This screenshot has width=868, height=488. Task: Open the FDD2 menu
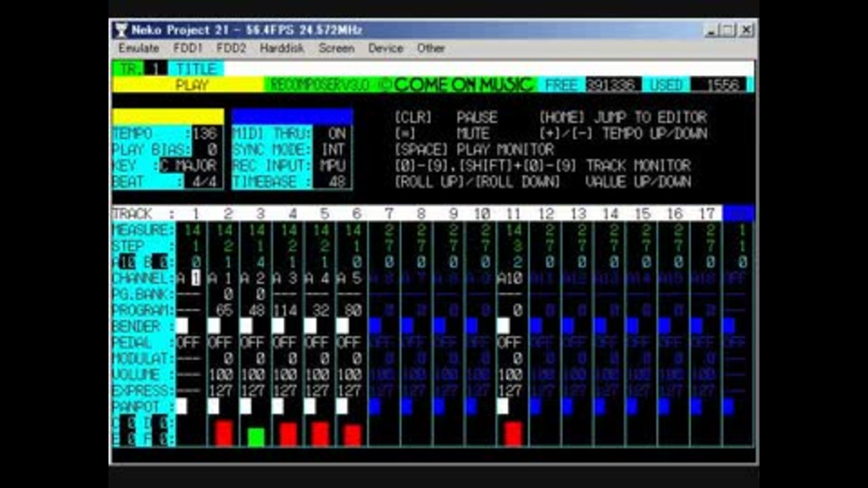[x=231, y=48]
